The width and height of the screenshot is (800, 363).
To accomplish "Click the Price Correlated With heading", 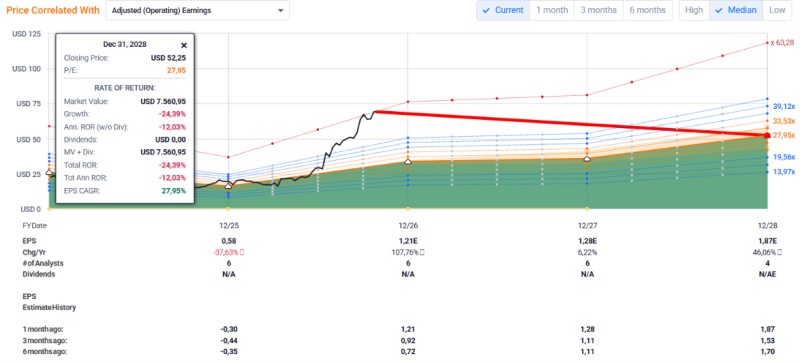I will 53,10.
